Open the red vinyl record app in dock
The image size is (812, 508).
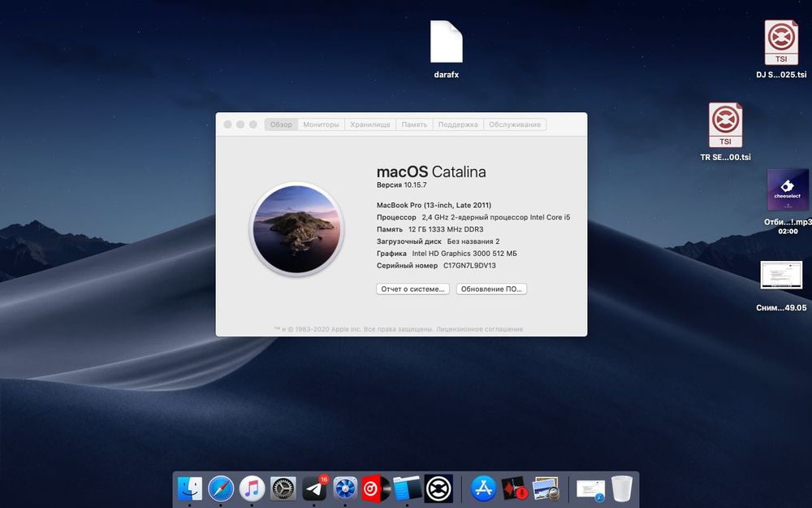pos(376,488)
